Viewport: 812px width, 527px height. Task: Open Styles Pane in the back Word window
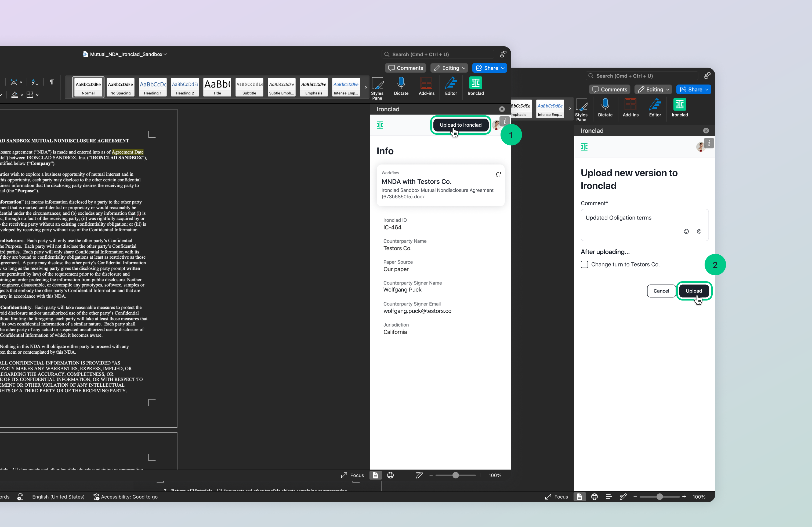click(x=581, y=109)
